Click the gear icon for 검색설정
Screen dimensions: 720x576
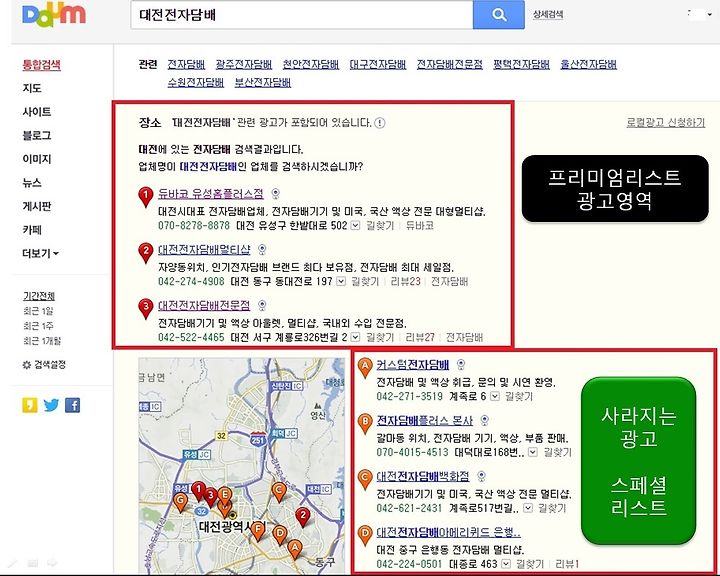(x=27, y=365)
